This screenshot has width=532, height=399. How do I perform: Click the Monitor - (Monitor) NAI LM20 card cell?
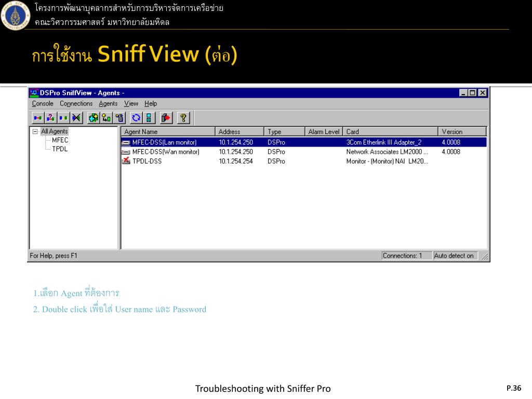tap(387, 161)
